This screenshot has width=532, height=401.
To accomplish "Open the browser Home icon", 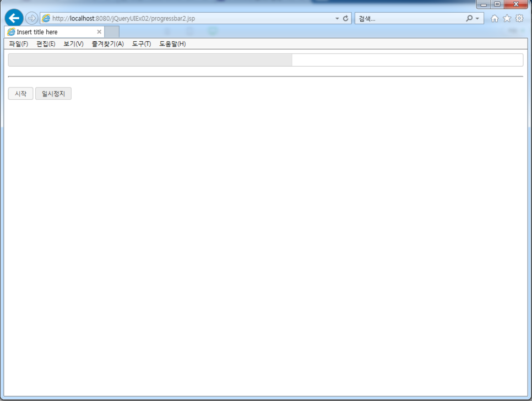I will [495, 18].
